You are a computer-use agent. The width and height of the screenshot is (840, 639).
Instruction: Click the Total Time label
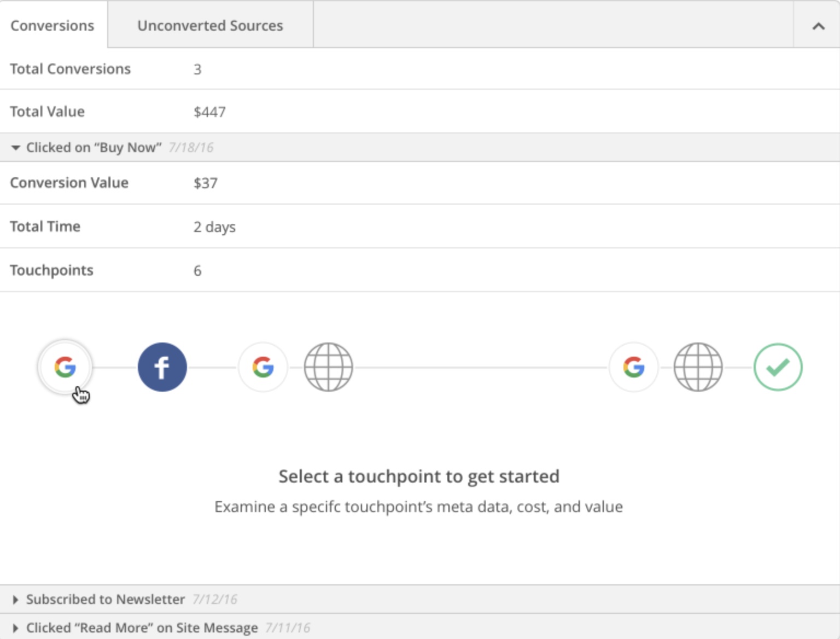click(45, 226)
